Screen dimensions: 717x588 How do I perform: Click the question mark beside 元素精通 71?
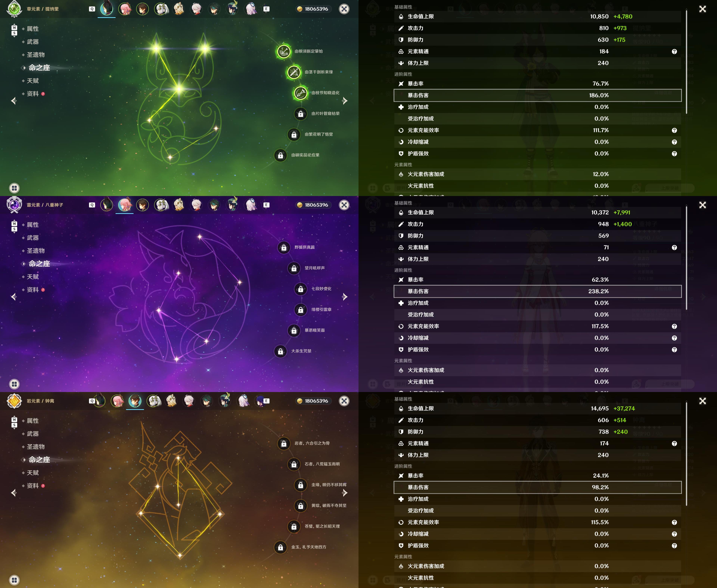click(x=674, y=248)
